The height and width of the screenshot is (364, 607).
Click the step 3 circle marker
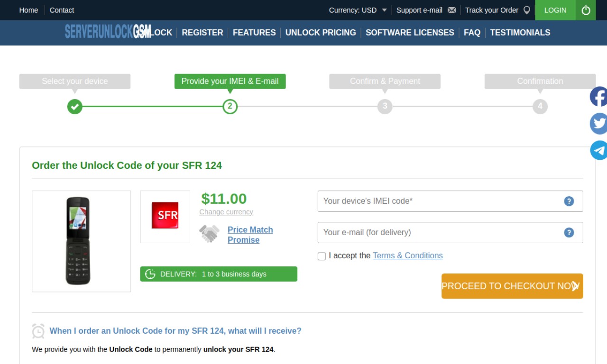[385, 106]
